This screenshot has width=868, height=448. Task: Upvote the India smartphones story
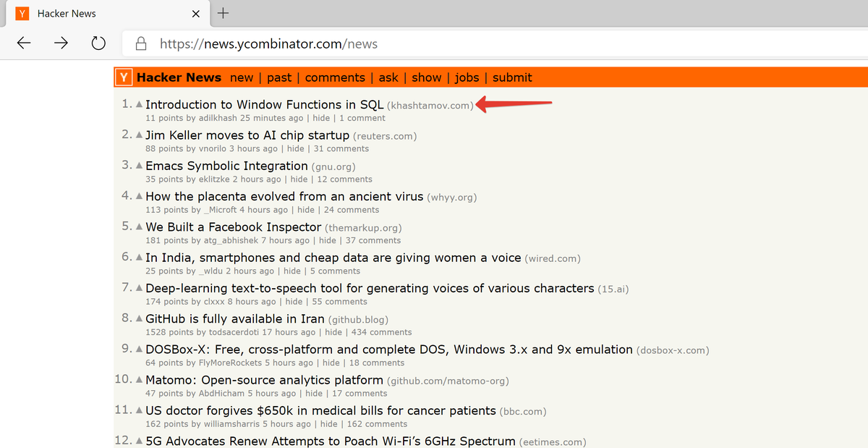coord(139,258)
